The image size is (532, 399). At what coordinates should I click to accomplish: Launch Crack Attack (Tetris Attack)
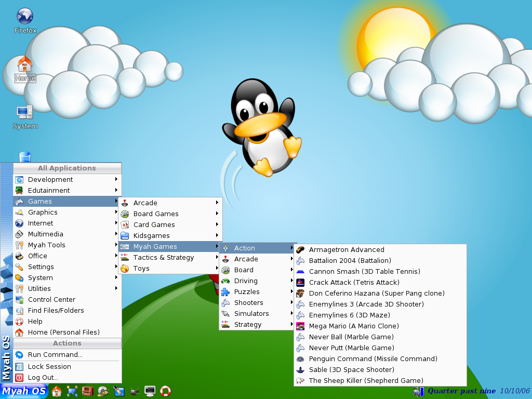point(380,282)
